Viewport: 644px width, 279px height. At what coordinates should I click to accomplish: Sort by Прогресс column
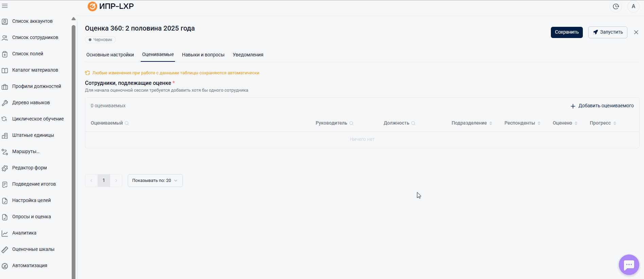click(615, 123)
